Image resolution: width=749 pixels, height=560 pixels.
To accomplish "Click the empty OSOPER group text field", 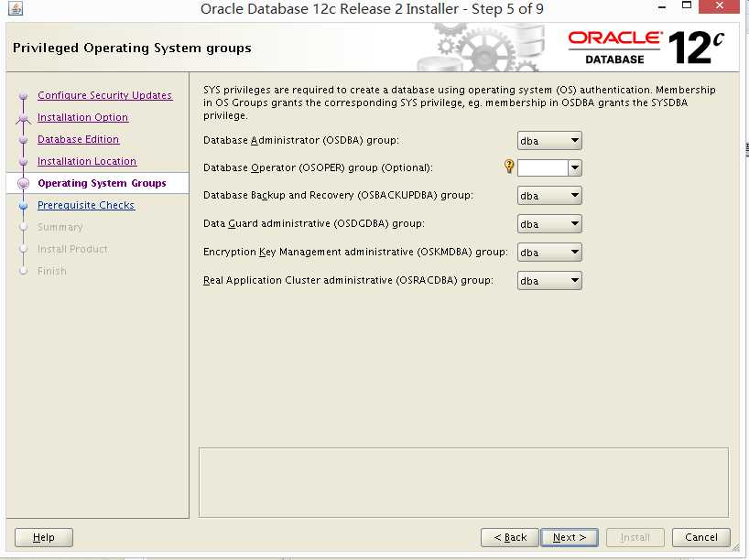I will 543,167.
